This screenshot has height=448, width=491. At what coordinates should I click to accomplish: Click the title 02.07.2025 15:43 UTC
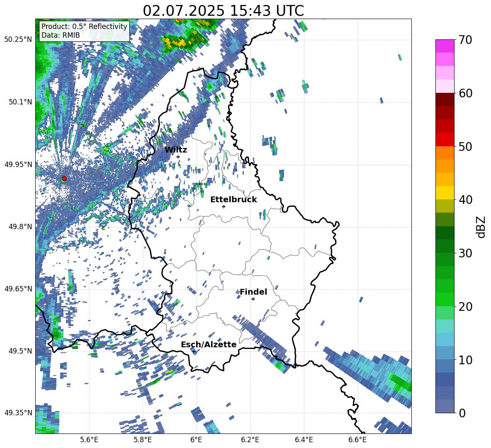point(223,11)
